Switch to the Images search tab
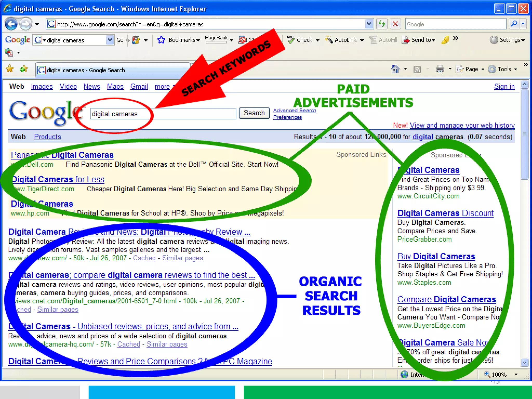The width and height of the screenshot is (532, 399). (42, 87)
